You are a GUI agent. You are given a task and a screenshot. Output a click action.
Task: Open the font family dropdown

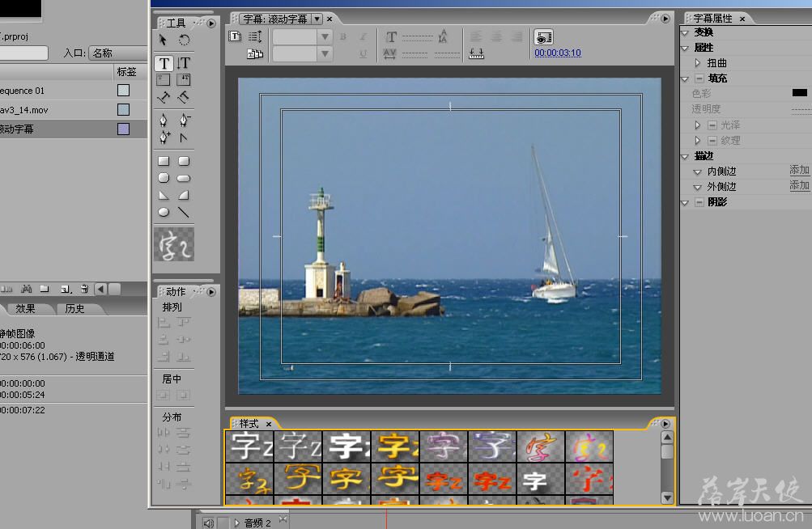point(325,36)
